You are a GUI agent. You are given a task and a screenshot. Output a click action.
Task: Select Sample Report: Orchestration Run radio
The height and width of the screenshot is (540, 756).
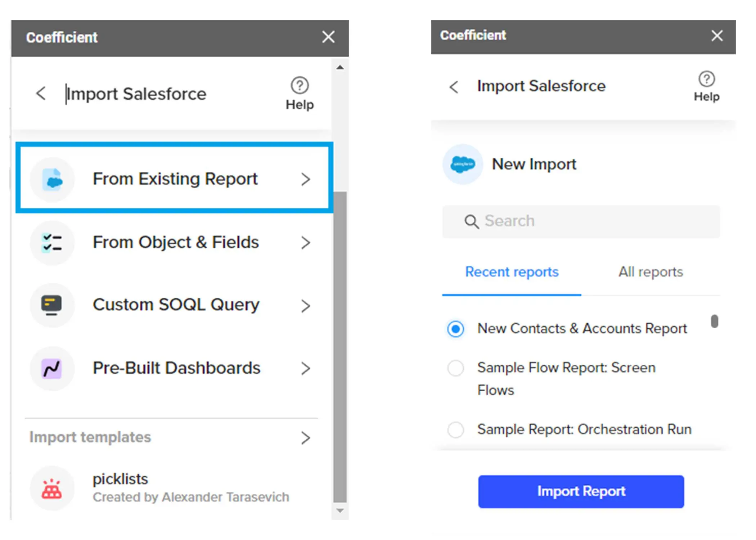pos(455,429)
